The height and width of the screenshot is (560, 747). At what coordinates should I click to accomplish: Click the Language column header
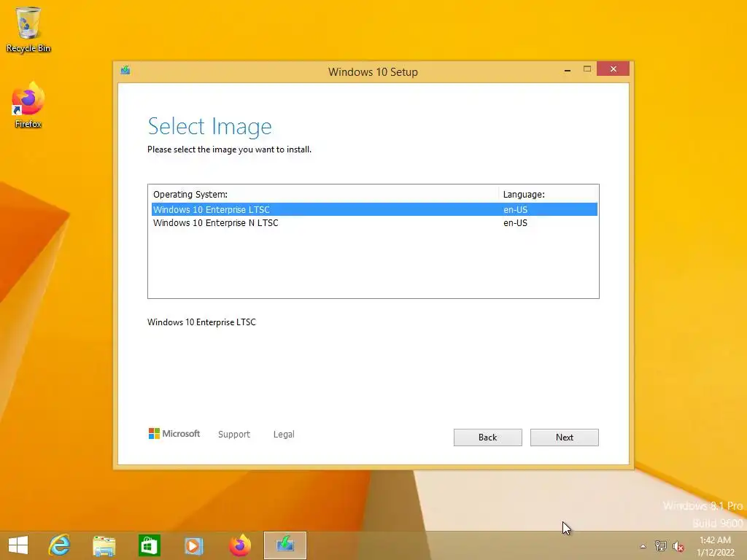click(x=549, y=194)
